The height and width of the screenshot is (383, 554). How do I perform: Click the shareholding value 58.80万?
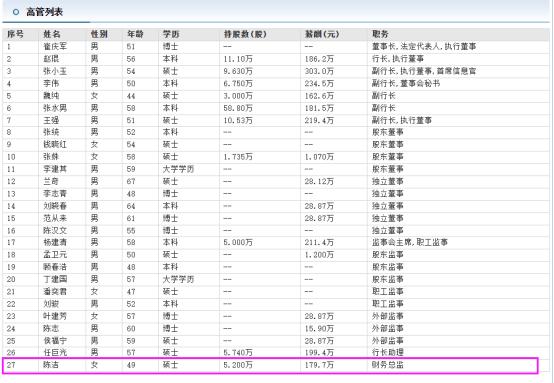238,108
